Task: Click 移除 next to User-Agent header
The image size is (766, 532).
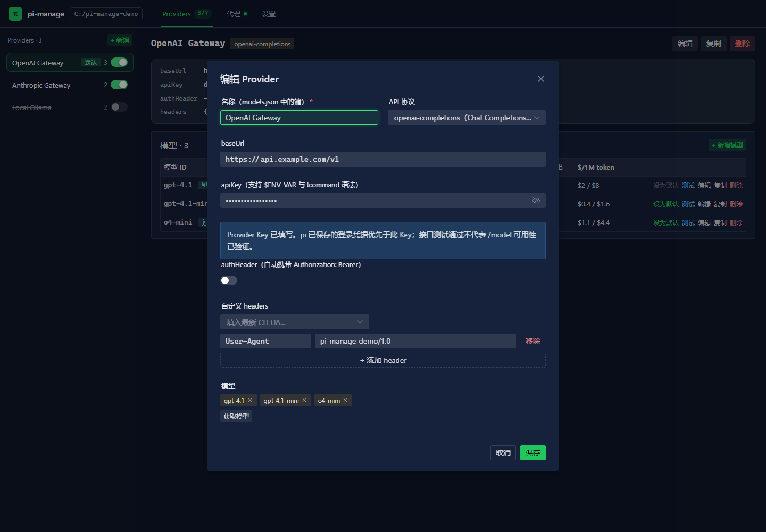Action: pos(533,341)
